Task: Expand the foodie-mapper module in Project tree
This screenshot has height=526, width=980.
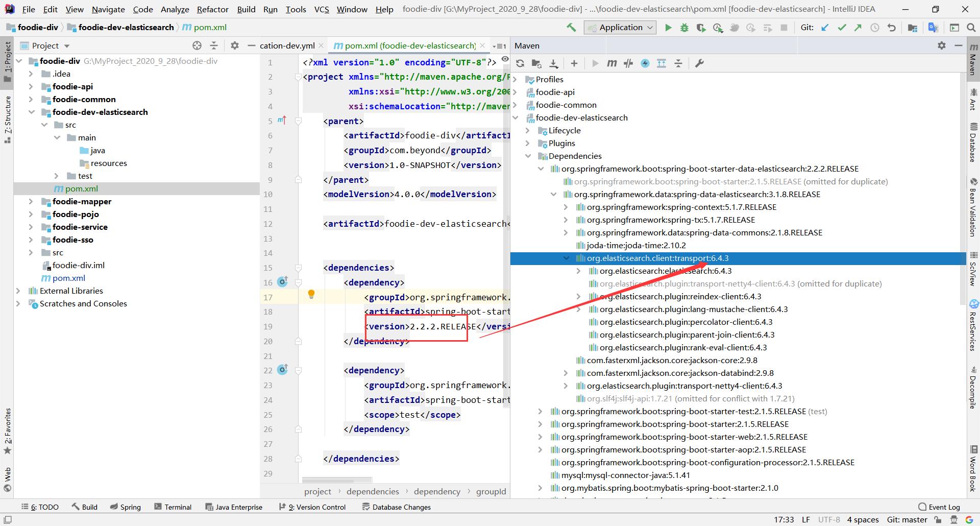Action: point(32,201)
